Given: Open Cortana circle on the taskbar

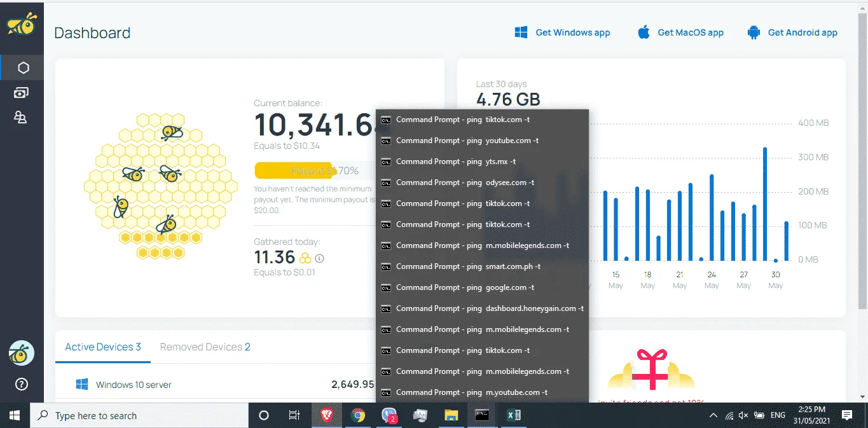Looking at the screenshot, I should [264, 415].
